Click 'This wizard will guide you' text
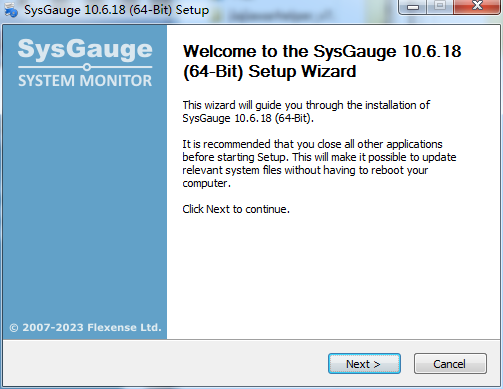The height and width of the screenshot is (389, 503). 306,112
